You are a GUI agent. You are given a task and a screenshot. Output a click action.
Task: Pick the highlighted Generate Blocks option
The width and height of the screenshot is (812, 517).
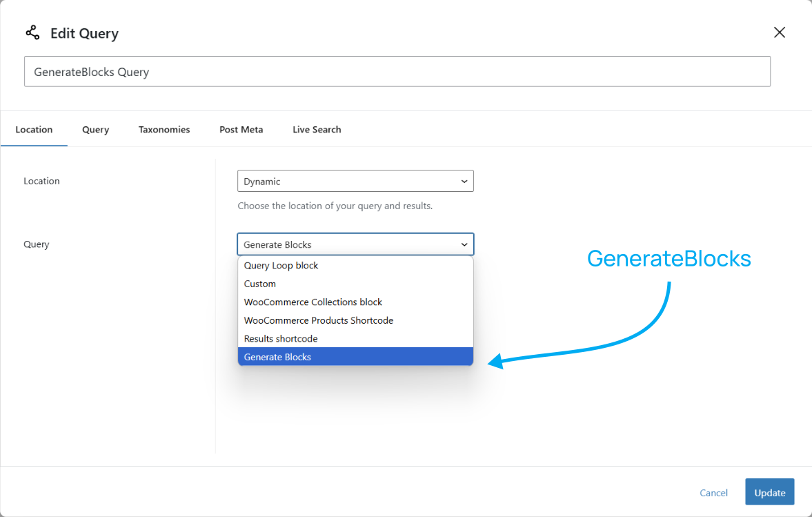355,356
